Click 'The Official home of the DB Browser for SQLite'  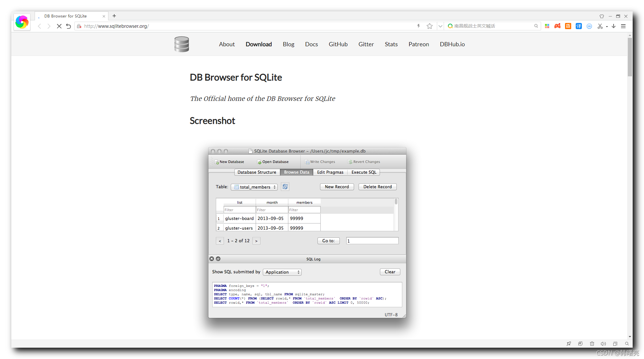[x=262, y=99]
